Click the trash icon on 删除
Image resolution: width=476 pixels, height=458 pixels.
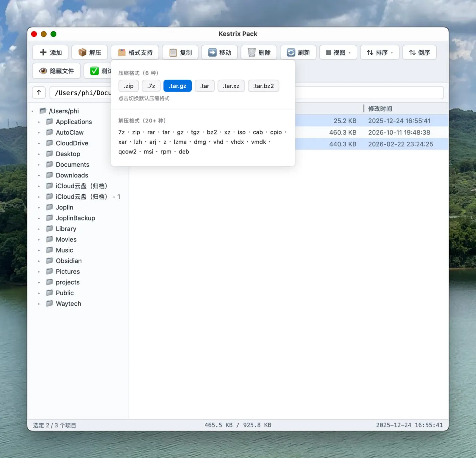252,52
